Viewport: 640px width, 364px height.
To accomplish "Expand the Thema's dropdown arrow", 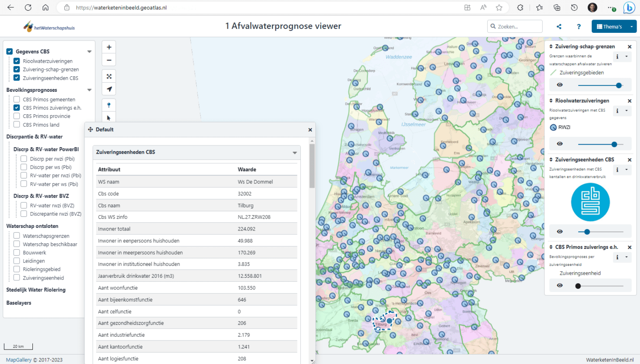I will coord(632,26).
